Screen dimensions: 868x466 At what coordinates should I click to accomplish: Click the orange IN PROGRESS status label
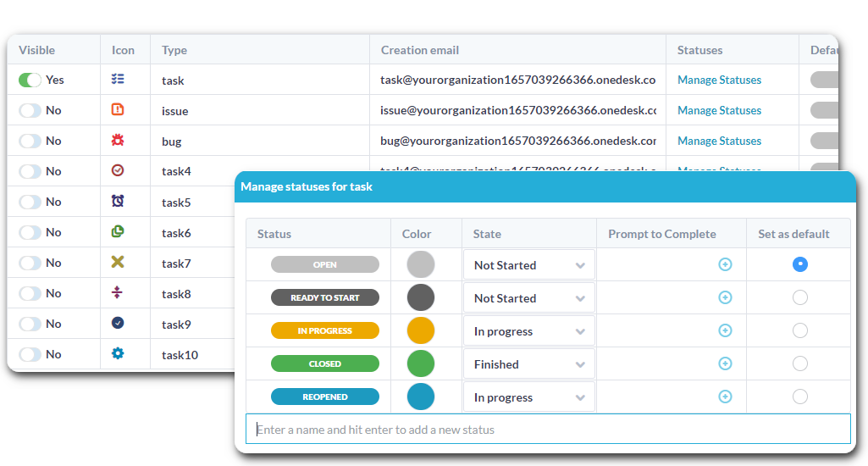click(325, 330)
